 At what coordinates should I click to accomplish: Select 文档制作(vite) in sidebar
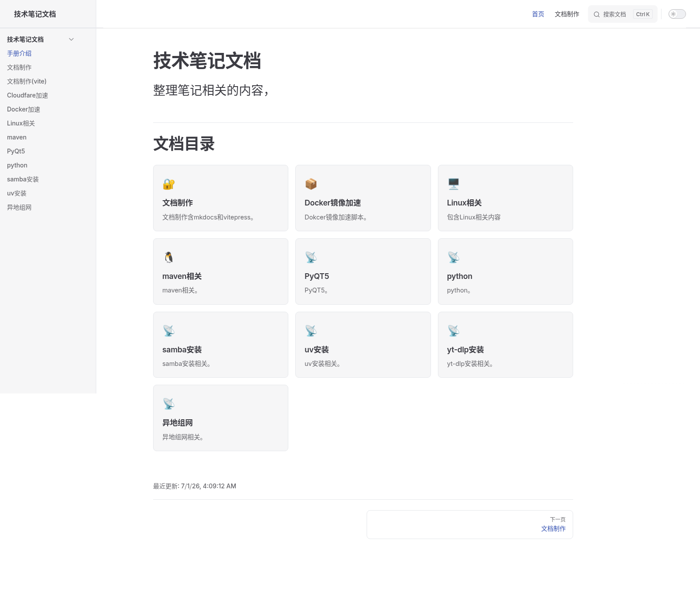27,81
